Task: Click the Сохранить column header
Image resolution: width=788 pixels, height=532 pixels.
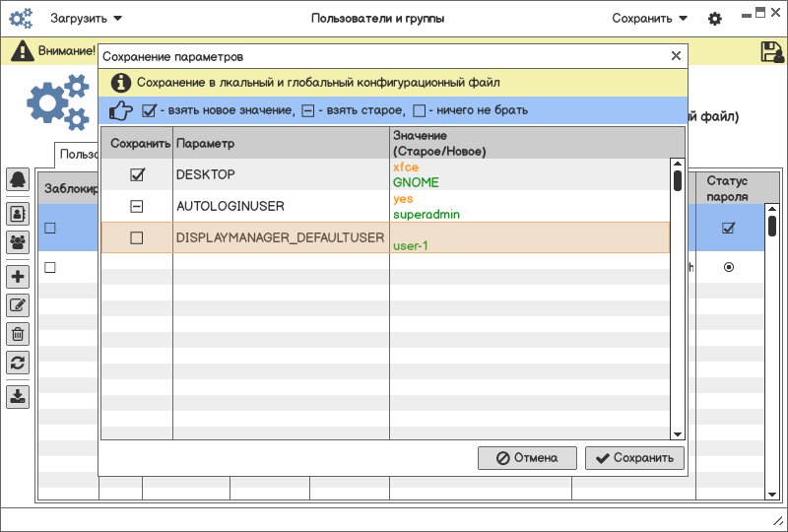Action: [x=137, y=143]
